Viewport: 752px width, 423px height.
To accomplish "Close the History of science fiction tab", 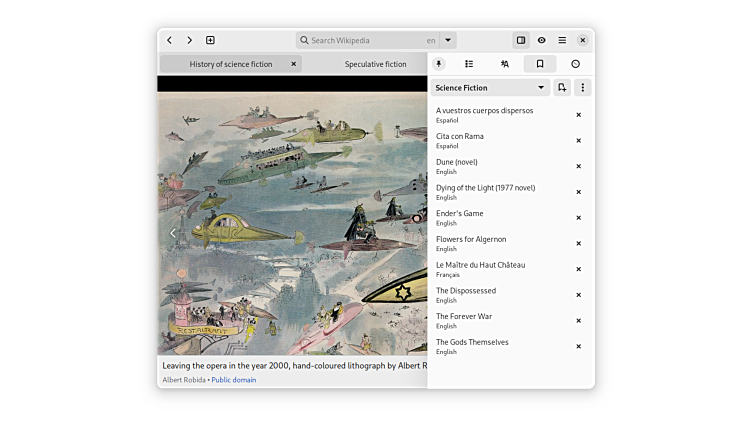I will (293, 64).
